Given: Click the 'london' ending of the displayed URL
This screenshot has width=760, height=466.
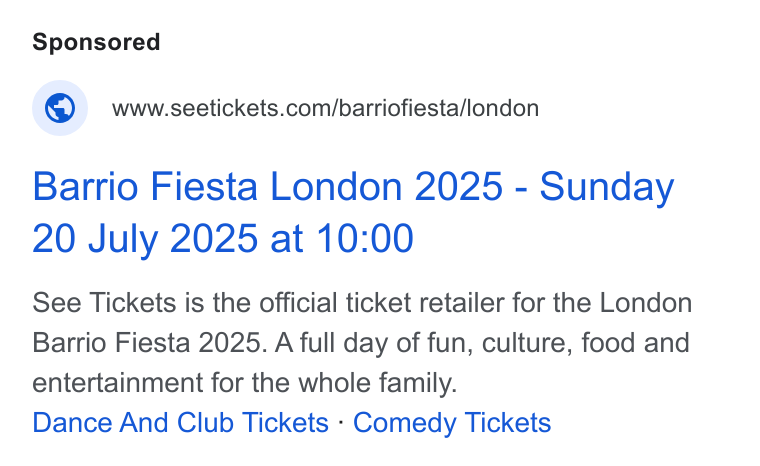Looking at the screenshot, I should [503, 108].
